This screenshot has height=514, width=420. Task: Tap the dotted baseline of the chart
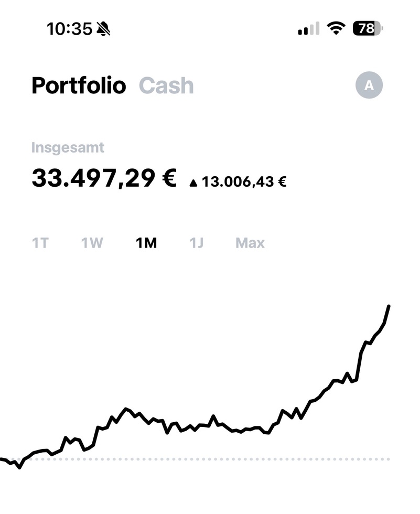210,459
